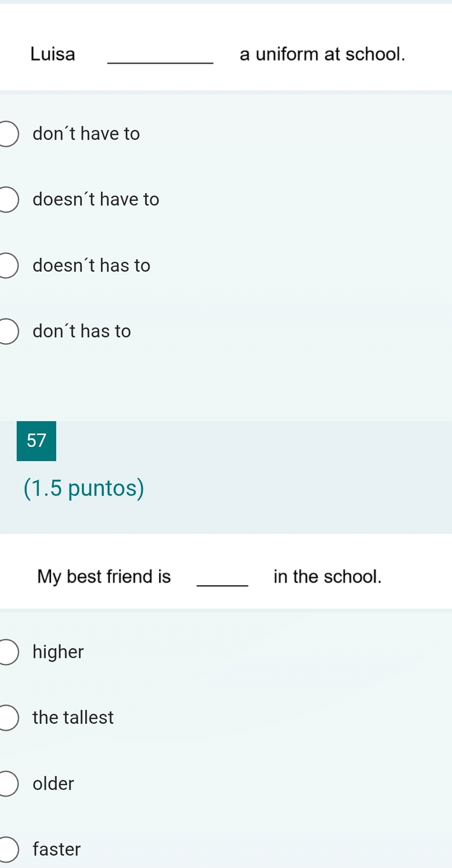The height and width of the screenshot is (868, 452).
Task: Click the question number 57 badge
Action: [x=36, y=441]
